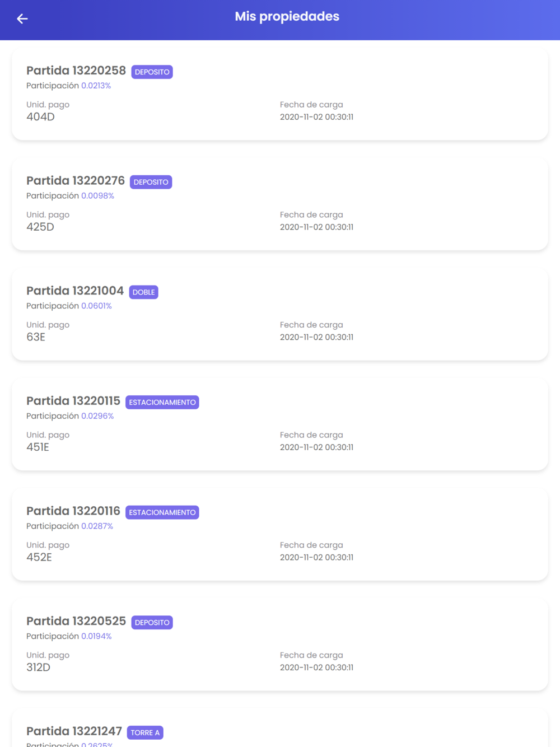
Task: Open the Partida 13221004 card title
Action: (x=75, y=291)
